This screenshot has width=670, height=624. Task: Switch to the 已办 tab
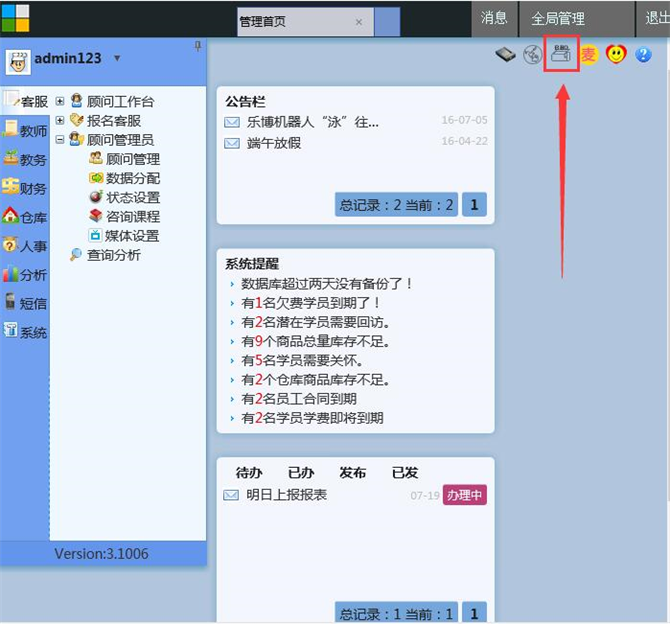[x=301, y=473]
